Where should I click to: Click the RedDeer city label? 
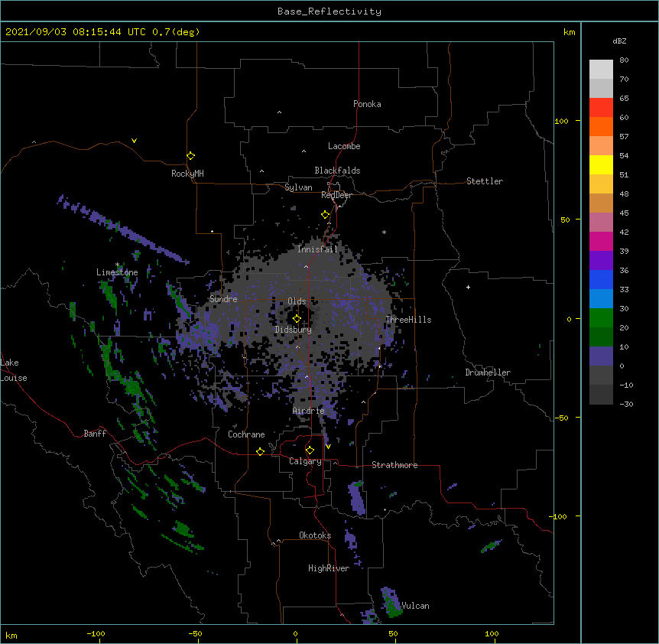pos(336,195)
